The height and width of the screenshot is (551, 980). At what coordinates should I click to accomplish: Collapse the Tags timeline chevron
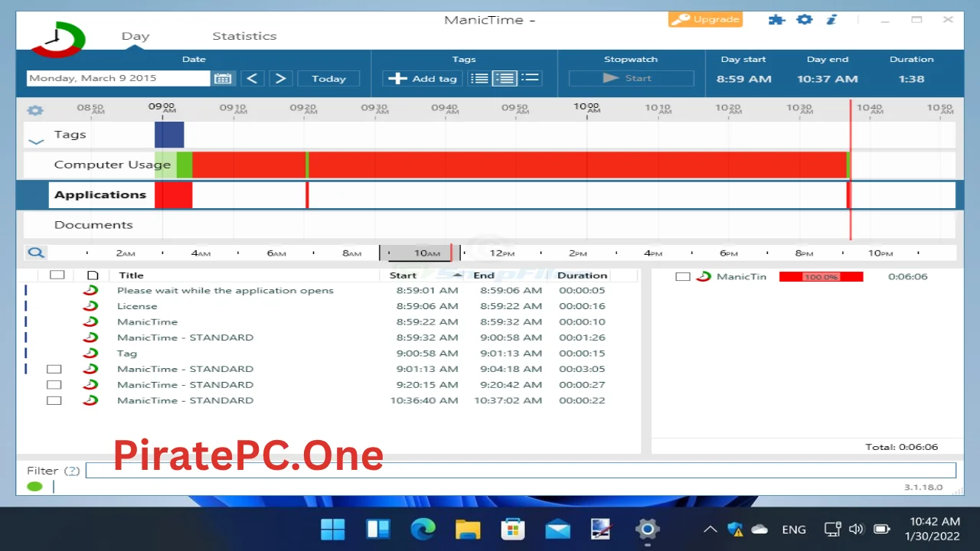click(36, 142)
